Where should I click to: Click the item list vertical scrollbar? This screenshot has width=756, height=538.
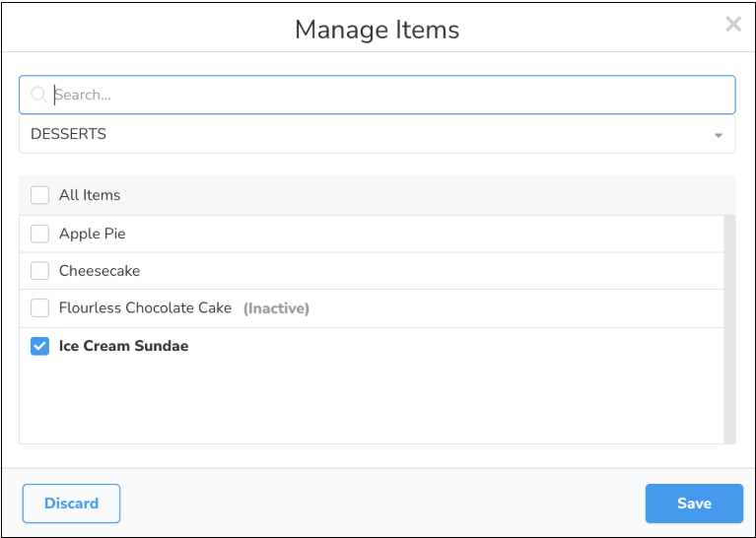click(729, 329)
